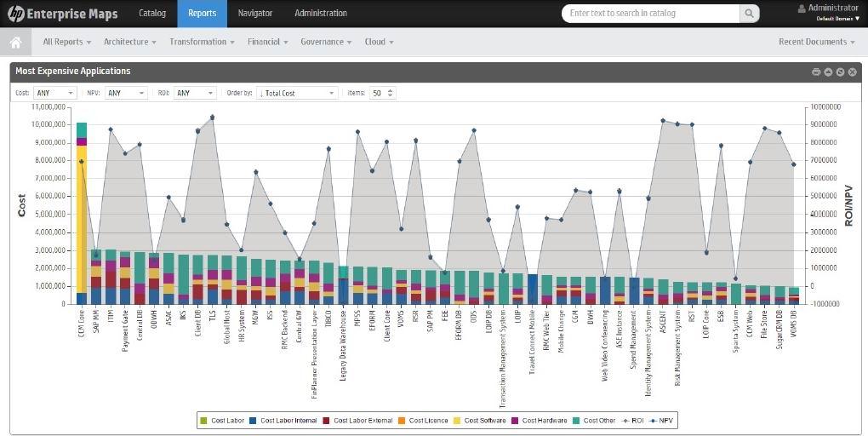Viewport: 868px width, 436px height.
Task: Go to the Administration tab
Action: coord(321,14)
